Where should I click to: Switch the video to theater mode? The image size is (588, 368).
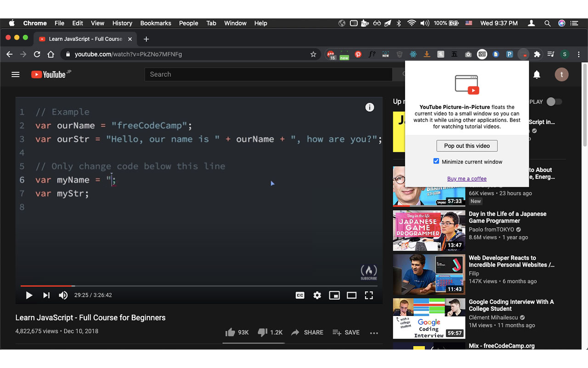[351, 295]
